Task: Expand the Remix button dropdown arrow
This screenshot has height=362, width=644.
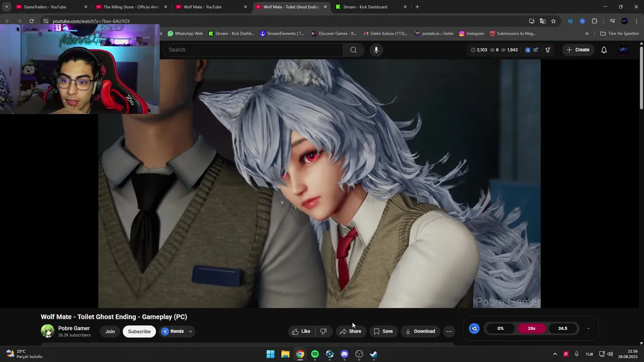Action: 190,331
